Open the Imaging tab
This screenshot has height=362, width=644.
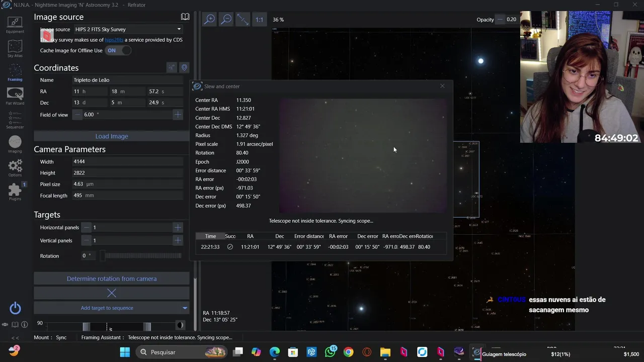(x=15, y=145)
